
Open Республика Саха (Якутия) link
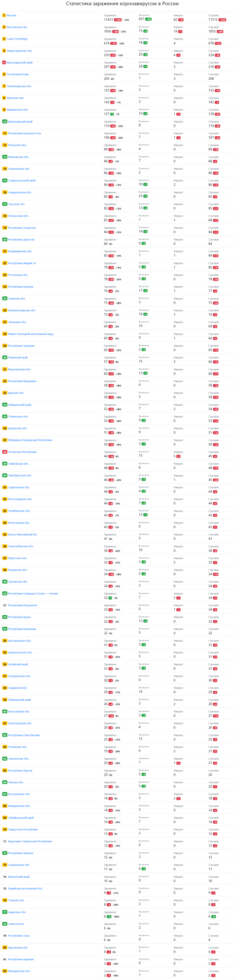[x=24, y=735]
